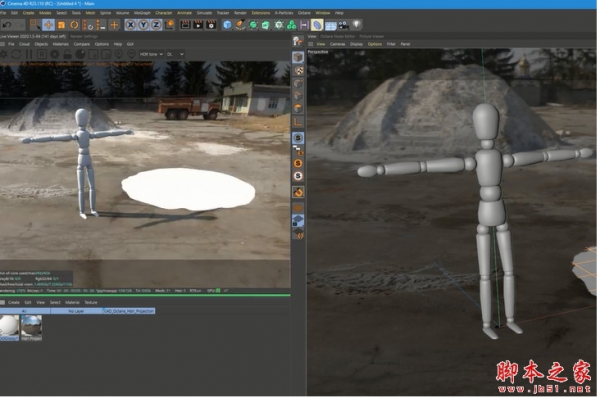This screenshot has width=600, height=398.
Task: Open the DL kernel dropdown
Action: pyautogui.click(x=175, y=54)
